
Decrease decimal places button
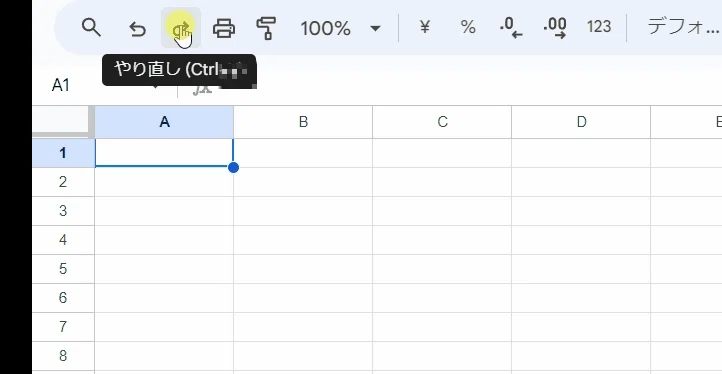point(511,28)
